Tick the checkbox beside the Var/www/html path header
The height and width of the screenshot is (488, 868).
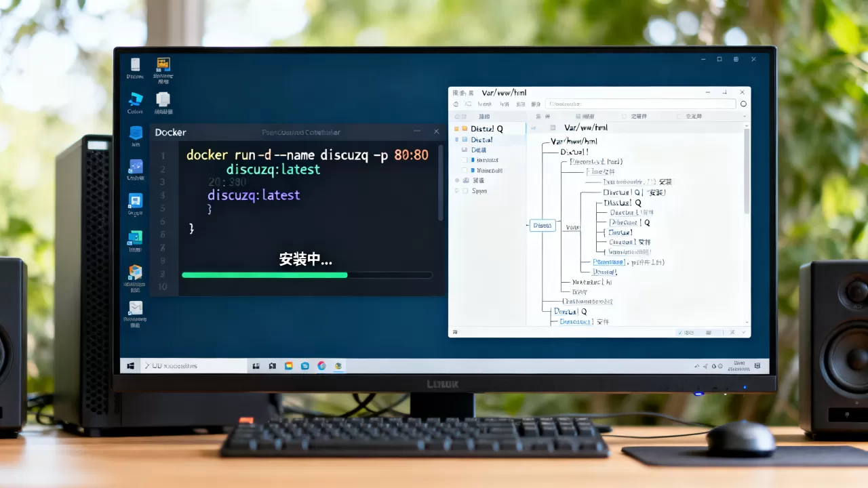553,127
